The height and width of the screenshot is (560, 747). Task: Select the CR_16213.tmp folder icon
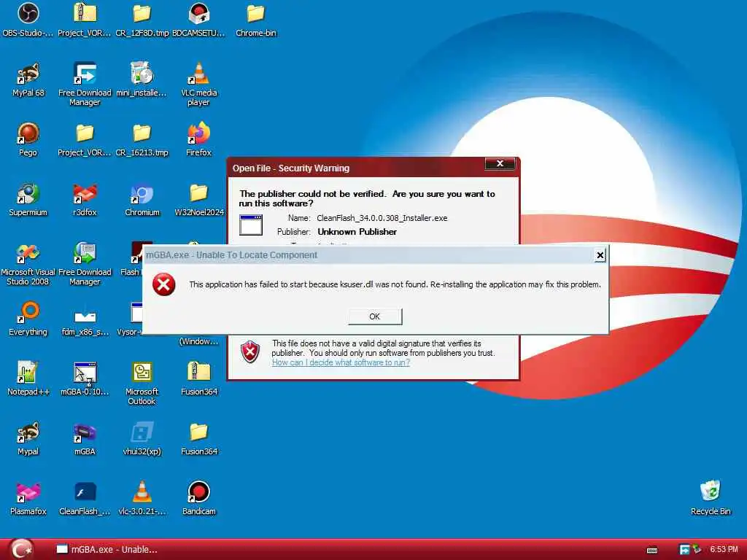tap(142, 139)
